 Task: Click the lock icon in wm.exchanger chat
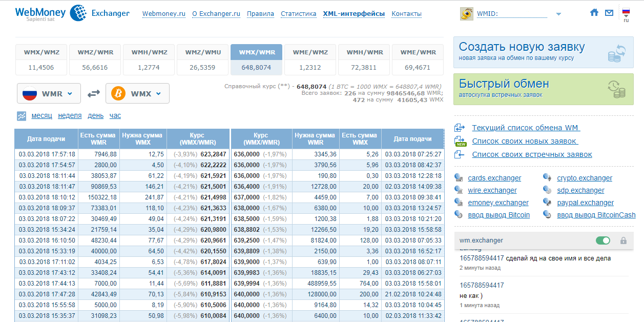tap(624, 240)
